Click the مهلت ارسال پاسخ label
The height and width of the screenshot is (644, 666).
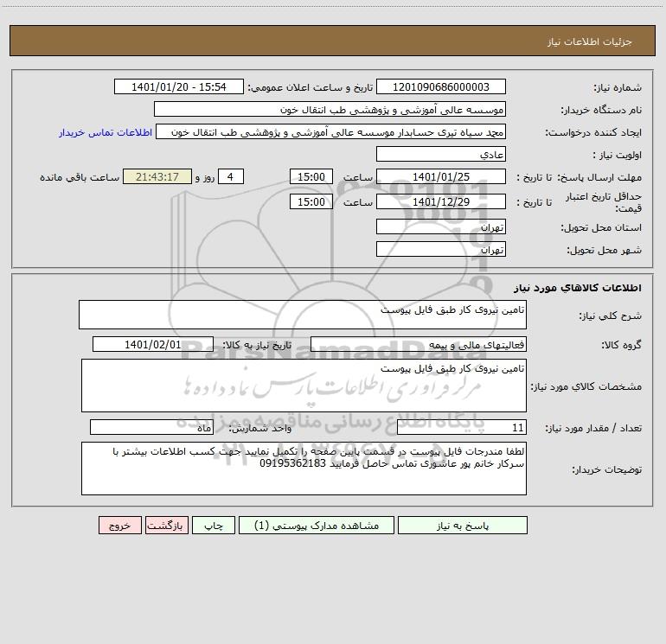tap(599, 177)
